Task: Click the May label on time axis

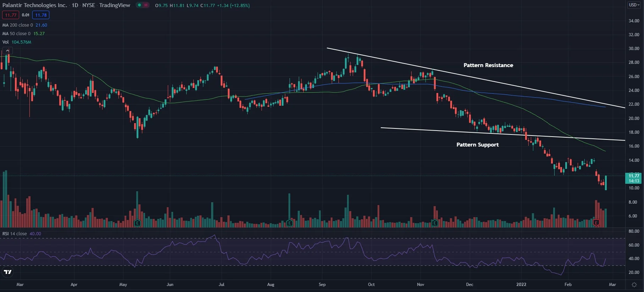Action: (x=123, y=285)
